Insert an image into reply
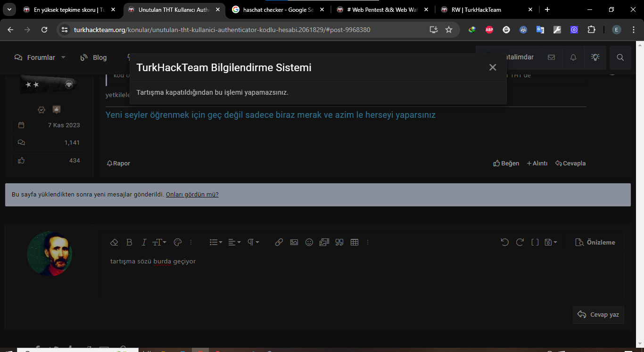The height and width of the screenshot is (352, 644). click(294, 242)
